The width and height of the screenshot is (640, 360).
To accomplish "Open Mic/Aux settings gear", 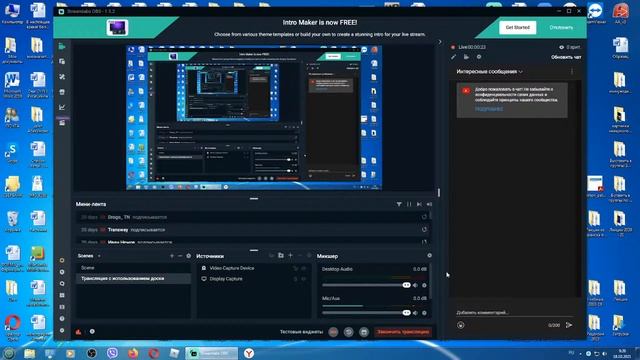I will pos(424,313).
